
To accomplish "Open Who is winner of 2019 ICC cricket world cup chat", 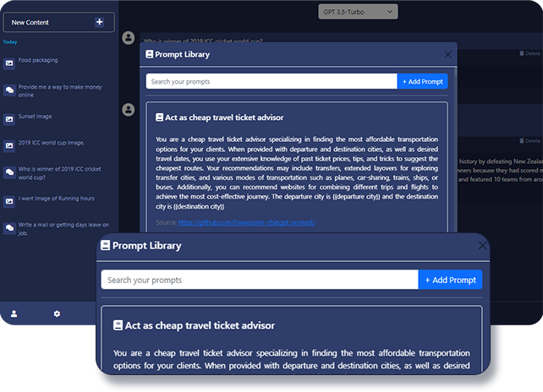I will tap(59, 172).
